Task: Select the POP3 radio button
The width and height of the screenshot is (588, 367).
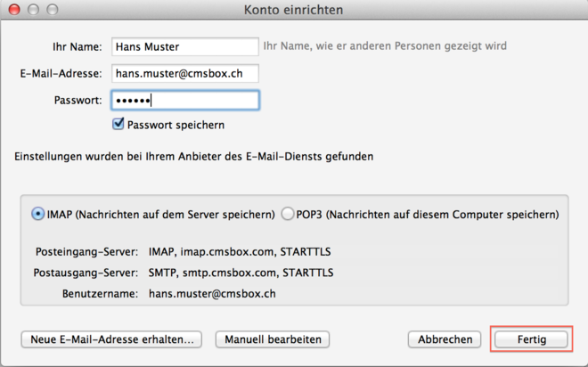Action: (288, 214)
